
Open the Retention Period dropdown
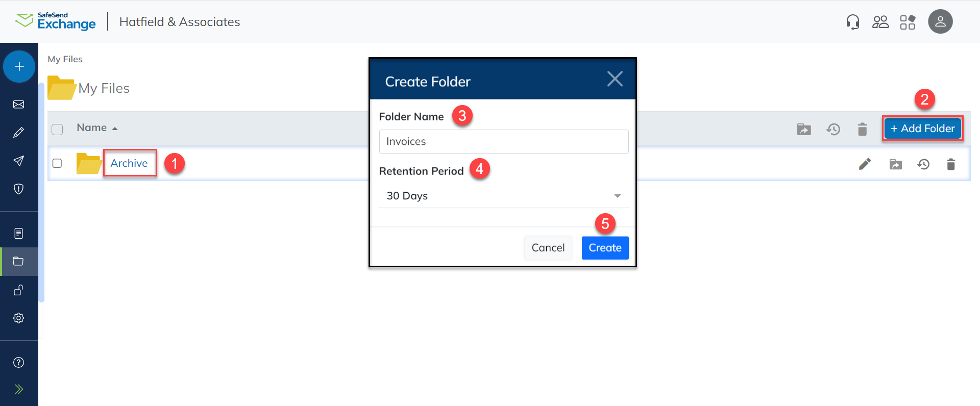point(503,196)
